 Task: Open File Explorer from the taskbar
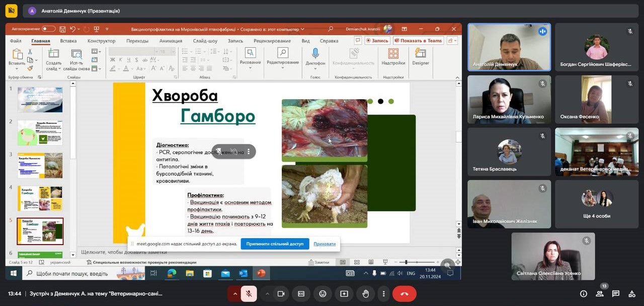coord(190,273)
